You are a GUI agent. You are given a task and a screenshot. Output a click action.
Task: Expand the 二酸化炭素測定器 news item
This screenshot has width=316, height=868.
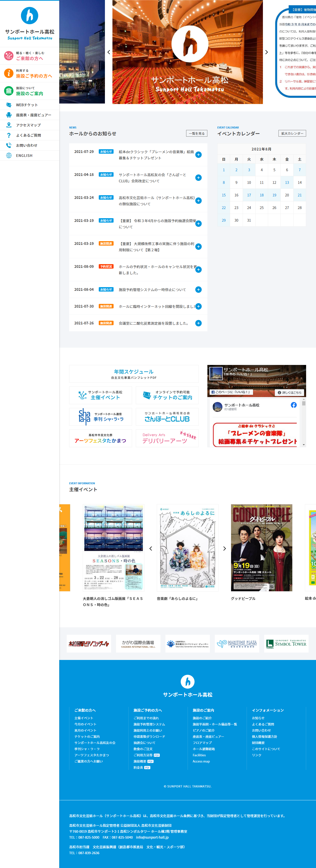[x=198, y=323]
